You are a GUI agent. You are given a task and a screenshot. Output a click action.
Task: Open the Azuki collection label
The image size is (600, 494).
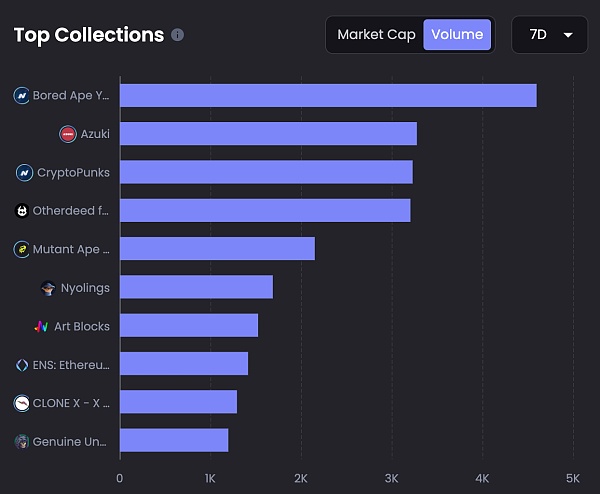(x=95, y=134)
